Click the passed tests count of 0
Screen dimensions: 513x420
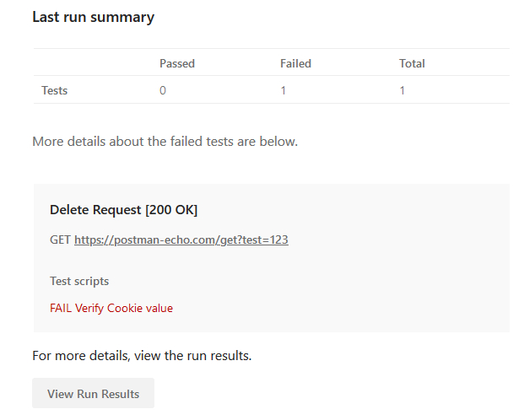(x=163, y=90)
